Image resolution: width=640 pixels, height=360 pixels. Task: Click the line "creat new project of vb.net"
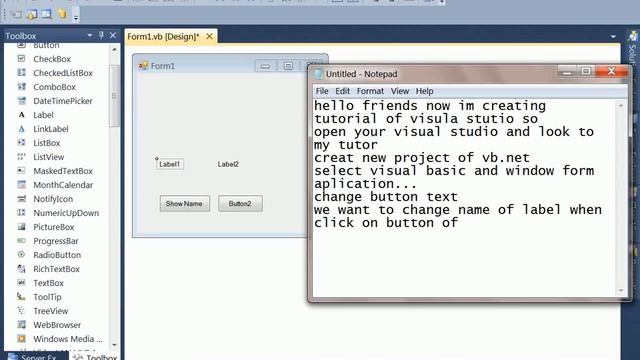[422, 158]
